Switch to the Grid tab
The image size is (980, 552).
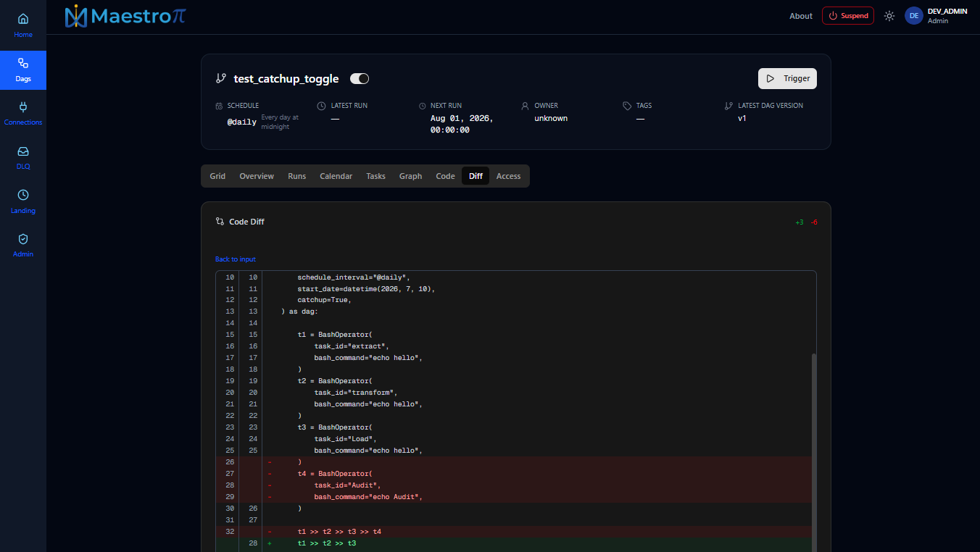[x=217, y=176]
